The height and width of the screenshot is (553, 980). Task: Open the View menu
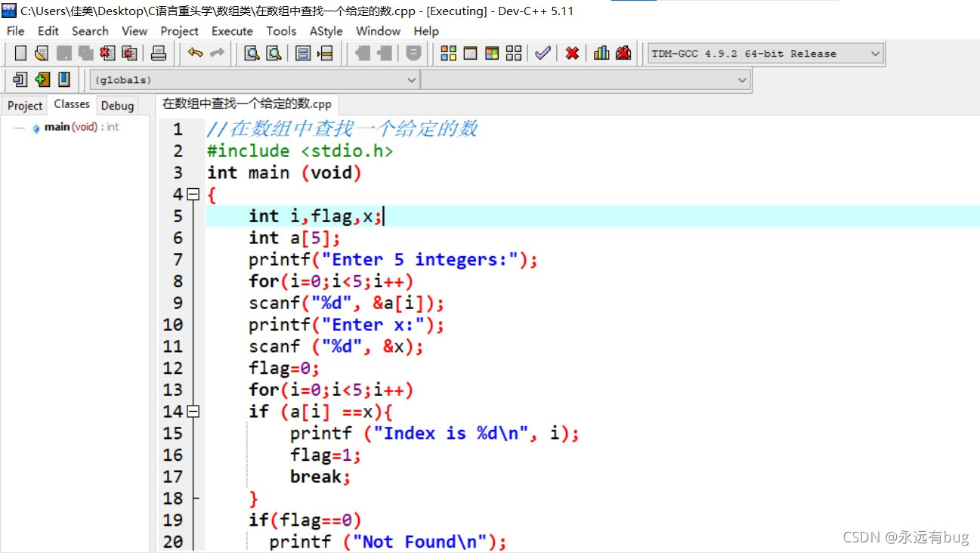click(134, 31)
